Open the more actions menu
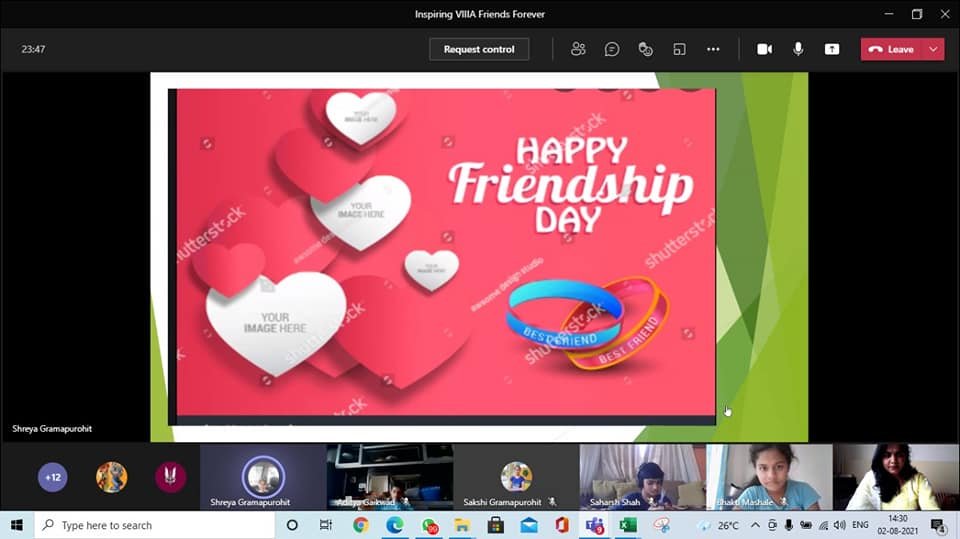This screenshot has height=539, width=960. coord(713,49)
